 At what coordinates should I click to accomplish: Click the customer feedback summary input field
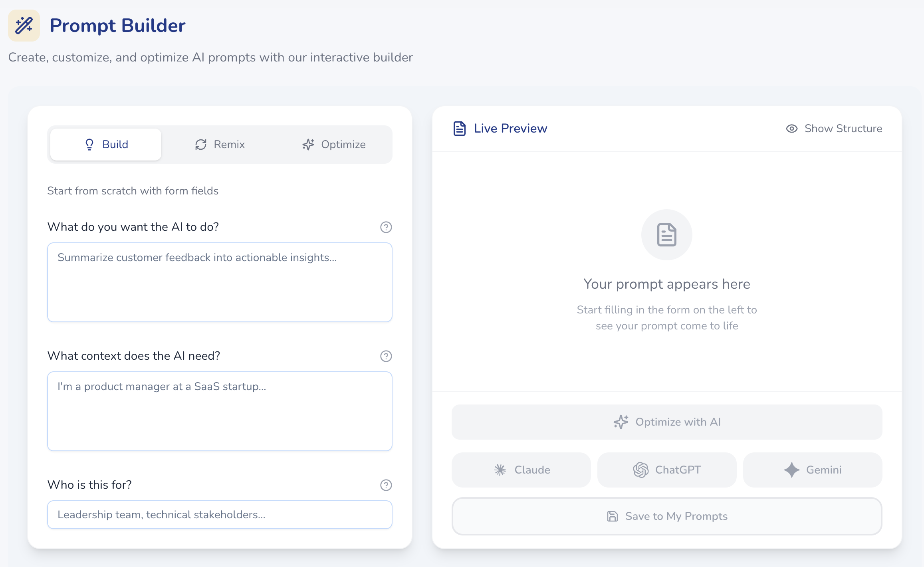(219, 282)
